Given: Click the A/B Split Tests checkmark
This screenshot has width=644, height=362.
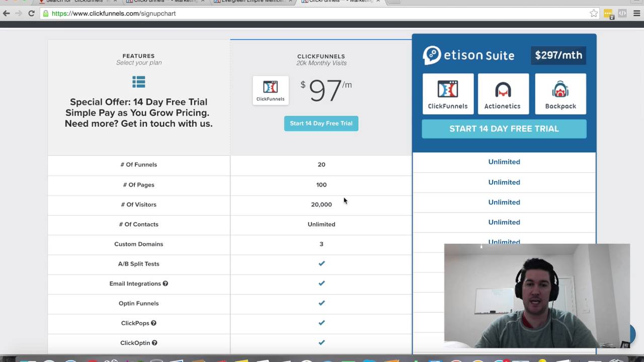Looking at the screenshot, I should click(x=321, y=263).
